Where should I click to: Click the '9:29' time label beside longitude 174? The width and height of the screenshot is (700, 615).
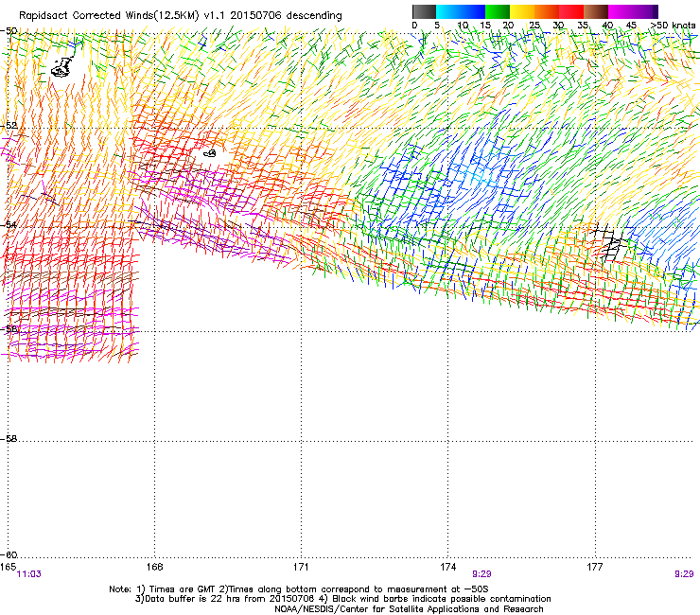point(481,574)
